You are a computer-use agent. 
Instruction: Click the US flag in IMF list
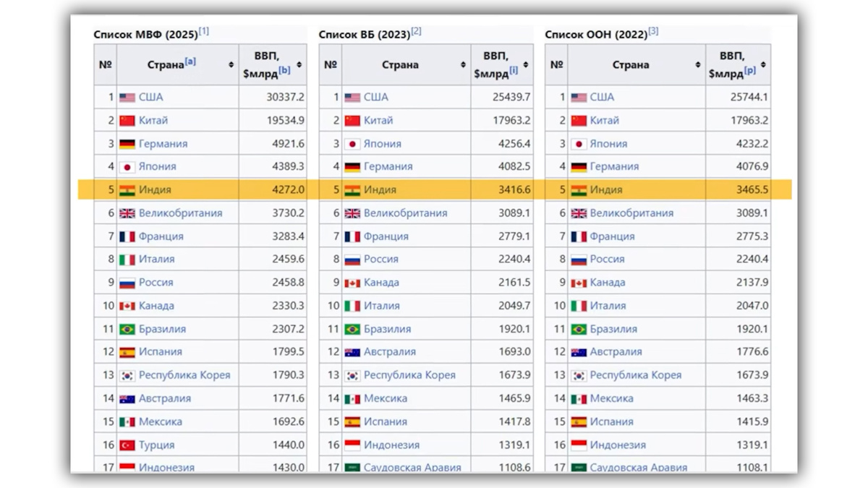click(x=127, y=97)
